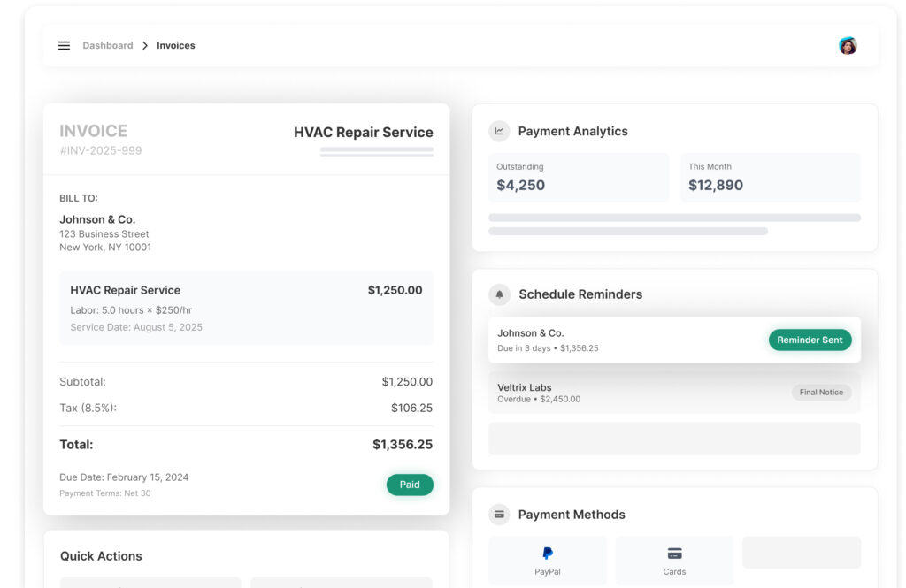Open the hamburger navigation menu
Viewport: 906px width, 588px height.
pos(64,46)
